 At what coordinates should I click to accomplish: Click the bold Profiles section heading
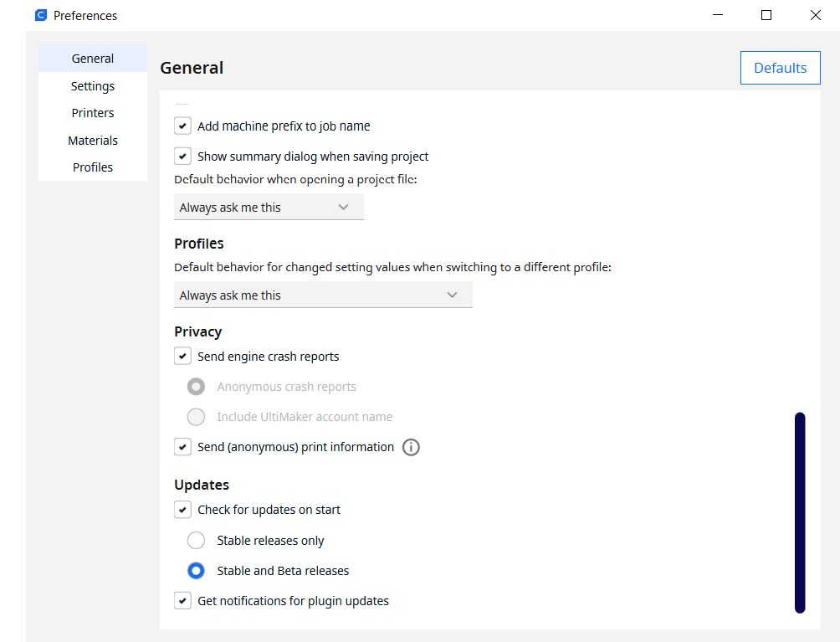199,244
